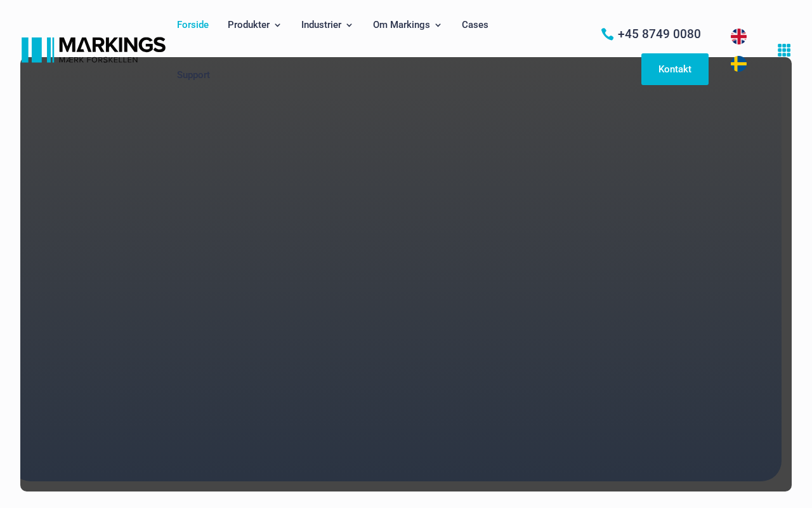Select the Produkter menu label
The width and height of the screenshot is (812, 508).
tap(249, 25)
